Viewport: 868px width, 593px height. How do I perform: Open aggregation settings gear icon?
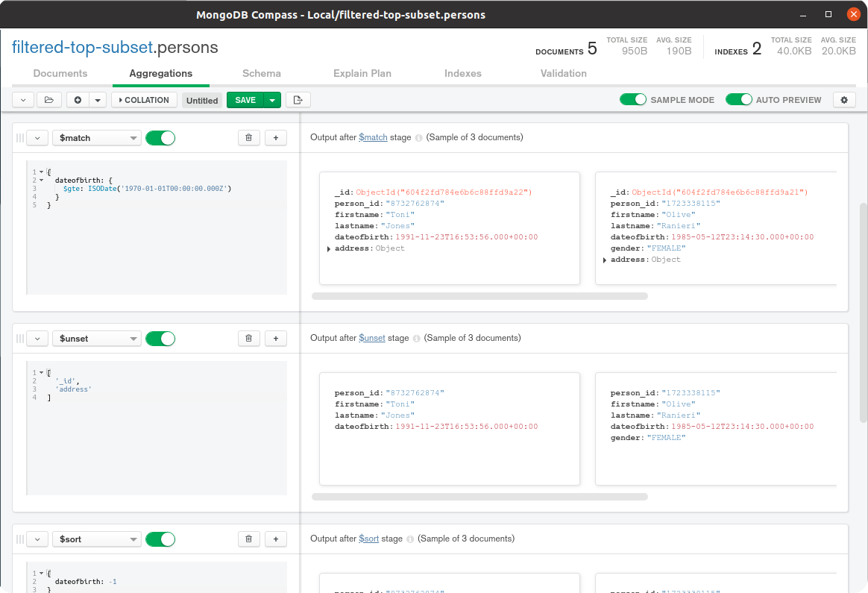[844, 100]
